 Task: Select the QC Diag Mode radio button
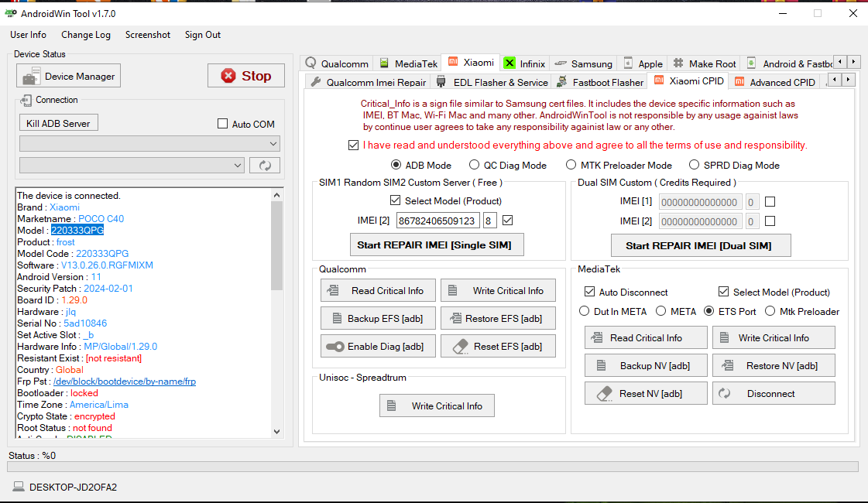(475, 165)
